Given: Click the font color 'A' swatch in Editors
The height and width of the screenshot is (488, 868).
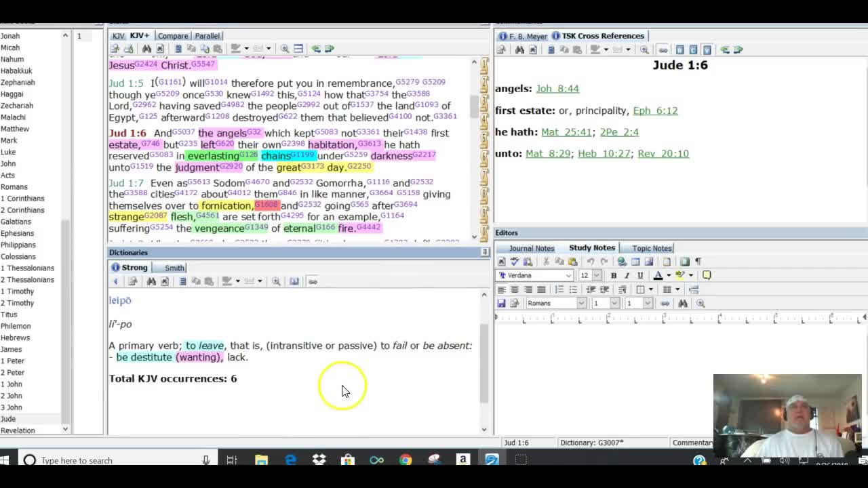Looking at the screenshot, I should [658, 276].
